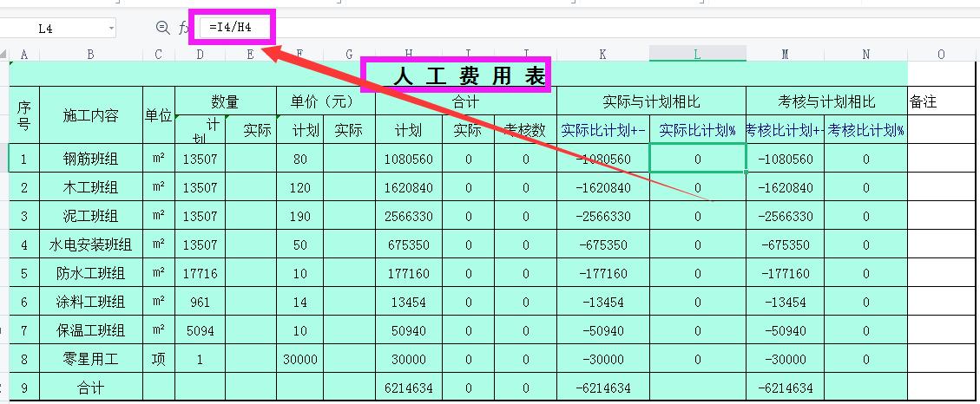Click -177160 under 考核比计划+- column
Viewport: 980px width, 404px height.
click(785, 273)
